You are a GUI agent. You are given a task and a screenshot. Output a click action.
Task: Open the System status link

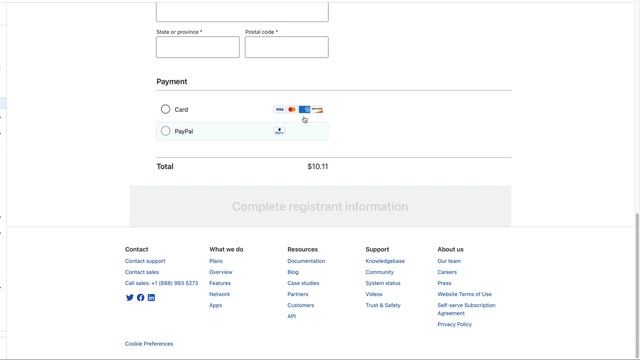[383, 283]
